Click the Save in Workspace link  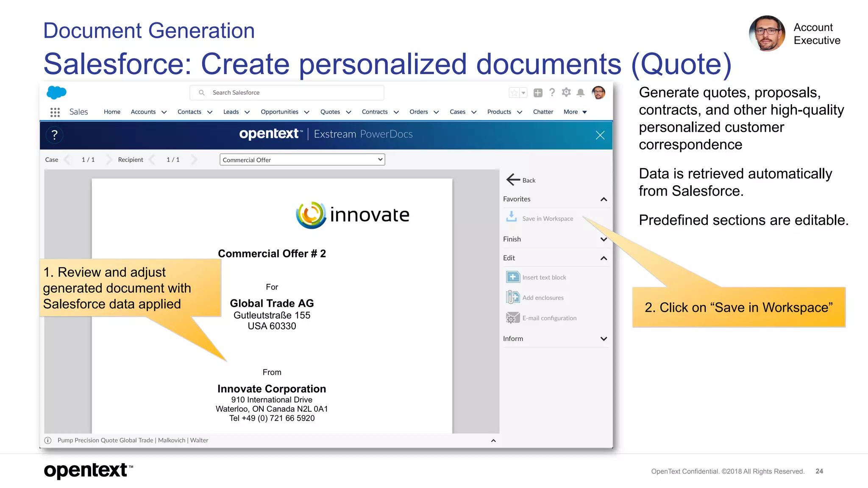[x=548, y=219]
